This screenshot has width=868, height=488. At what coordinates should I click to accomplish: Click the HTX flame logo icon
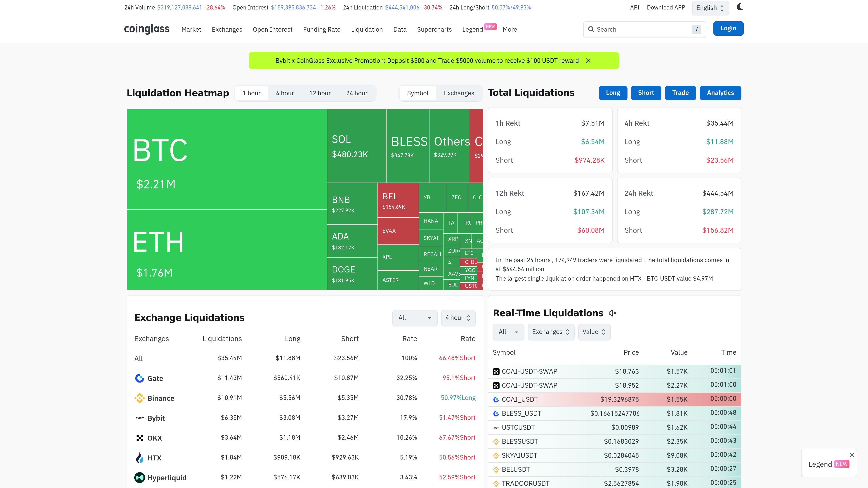139,458
